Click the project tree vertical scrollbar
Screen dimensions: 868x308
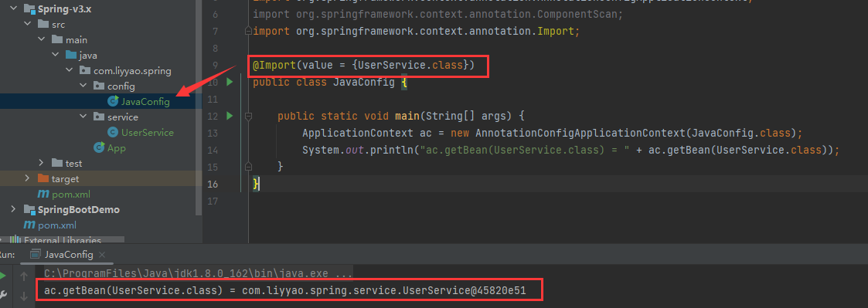199,108
